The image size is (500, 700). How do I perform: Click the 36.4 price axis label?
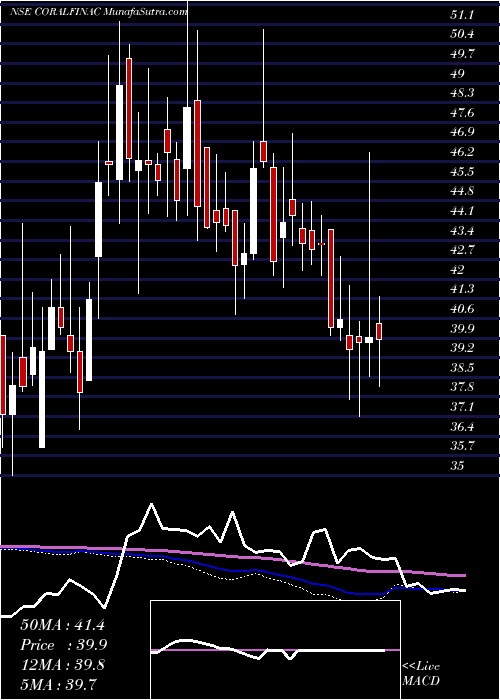(x=462, y=426)
